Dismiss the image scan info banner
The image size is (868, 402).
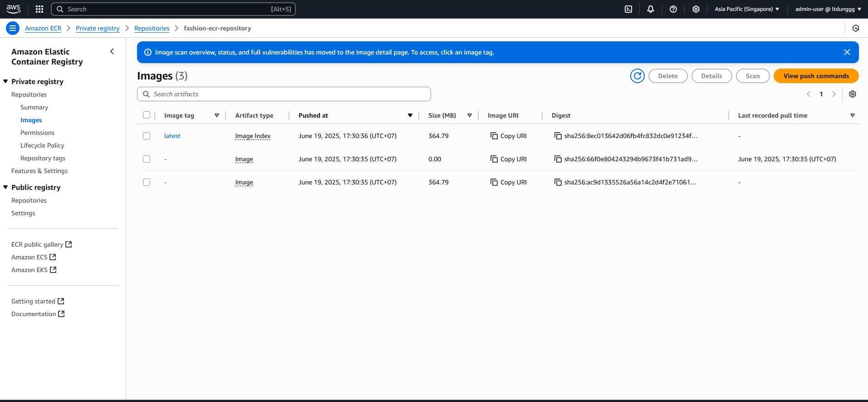tap(847, 52)
